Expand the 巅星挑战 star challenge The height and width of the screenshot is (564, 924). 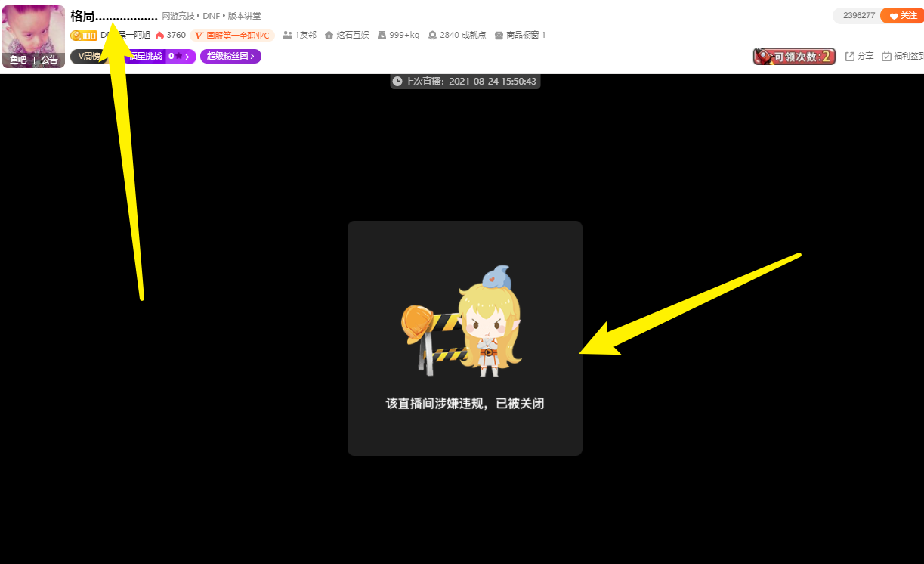click(x=160, y=56)
